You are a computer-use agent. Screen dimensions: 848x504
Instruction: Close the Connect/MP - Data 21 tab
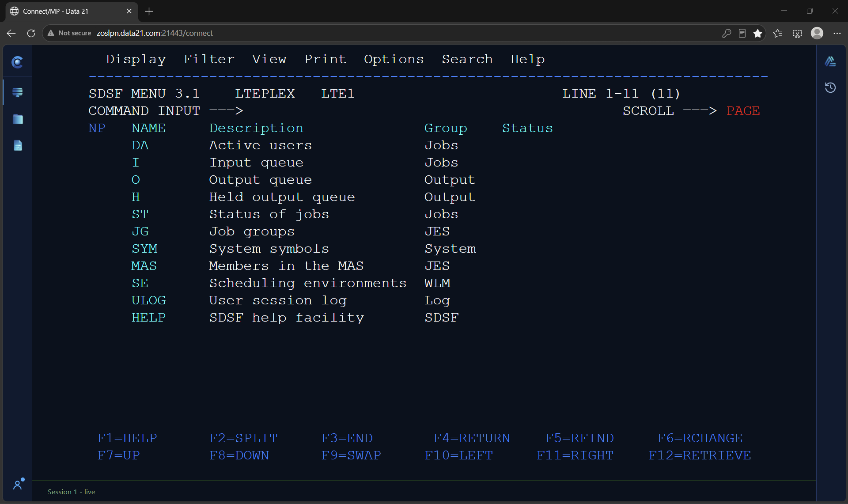(x=129, y=11)
